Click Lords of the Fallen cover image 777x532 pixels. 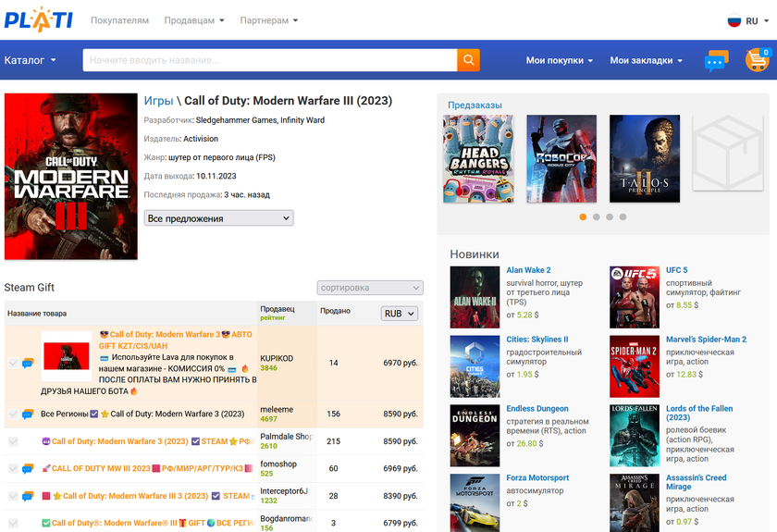pyautogui.click(x=635, y=436)
